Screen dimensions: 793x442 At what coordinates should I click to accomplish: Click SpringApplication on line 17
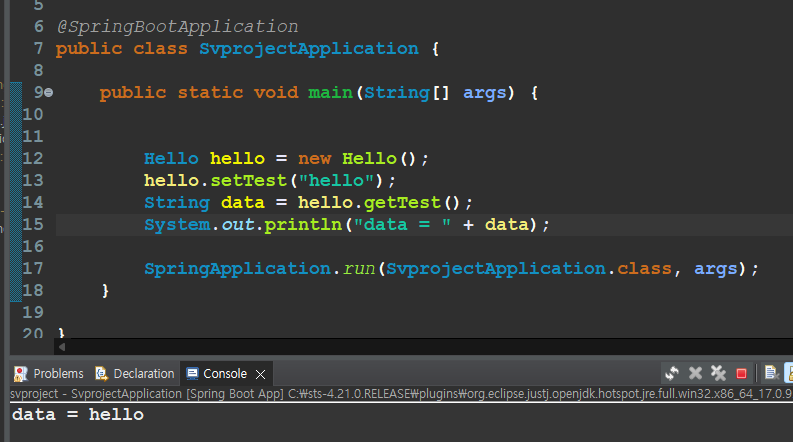click(x=237, y=269)
